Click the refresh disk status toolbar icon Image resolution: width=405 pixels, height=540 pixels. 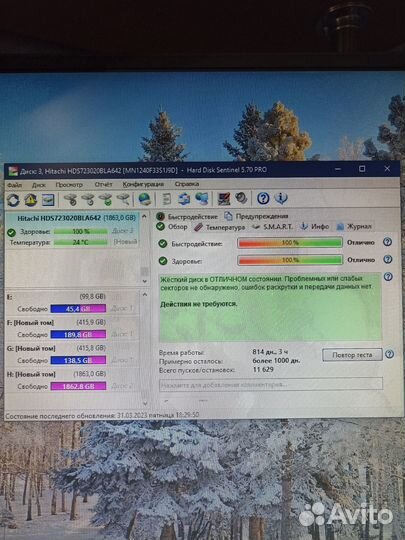pyautogui.click(x=13, y=200)
